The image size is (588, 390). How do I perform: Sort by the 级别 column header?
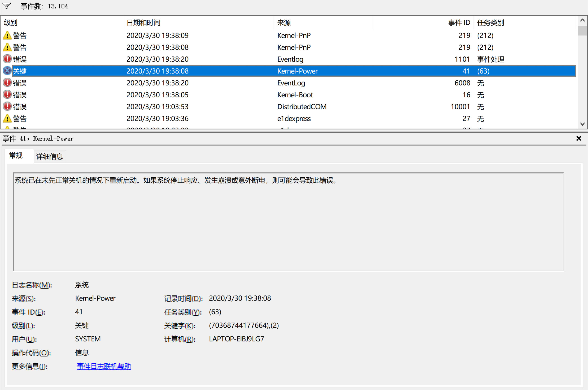pos(11,23)
